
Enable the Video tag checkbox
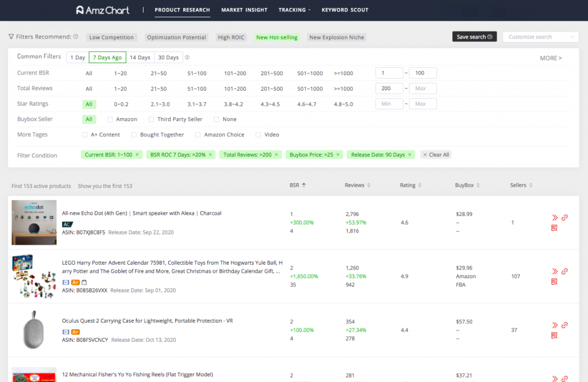pos(258,135)
